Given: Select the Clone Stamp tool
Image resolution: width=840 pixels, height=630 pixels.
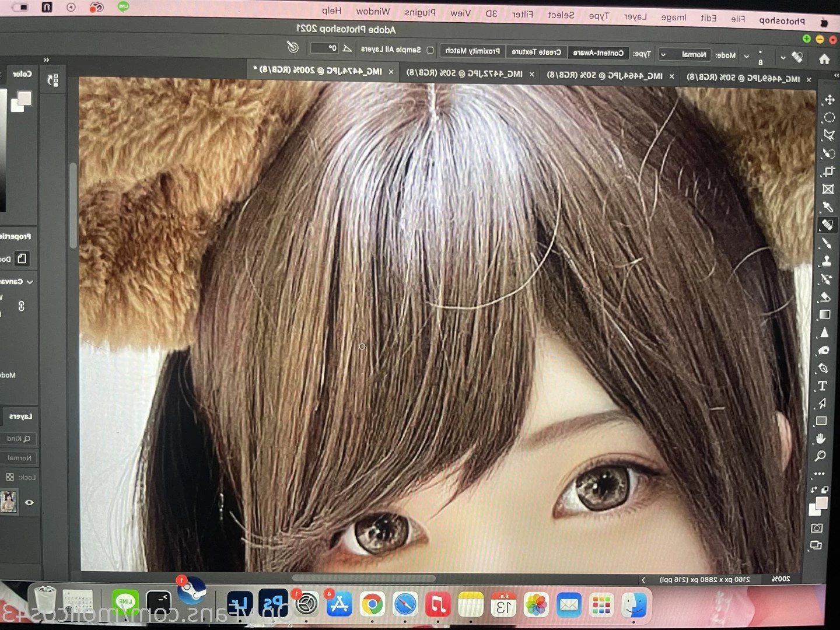Looking at the screenshot, I should click(x=826, y=261).
